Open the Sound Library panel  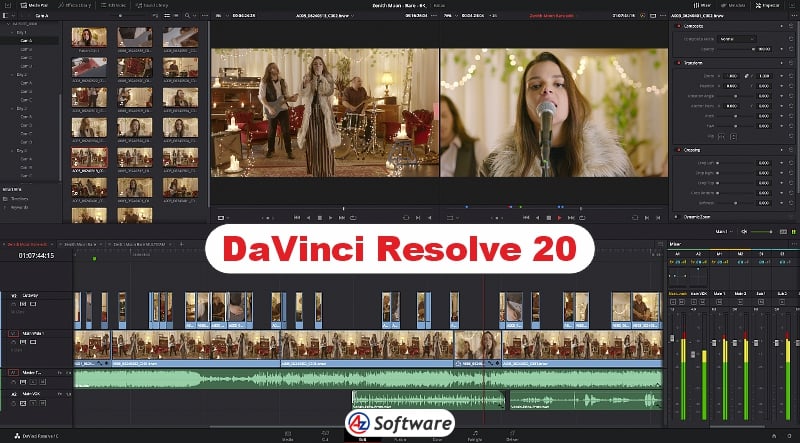153,5
